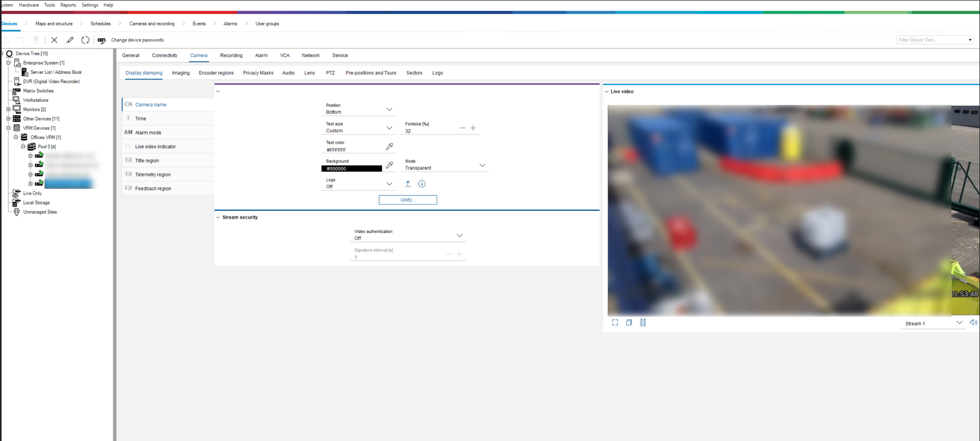Open the Position dropdown
980x441 pixels.
coord(389,109)
